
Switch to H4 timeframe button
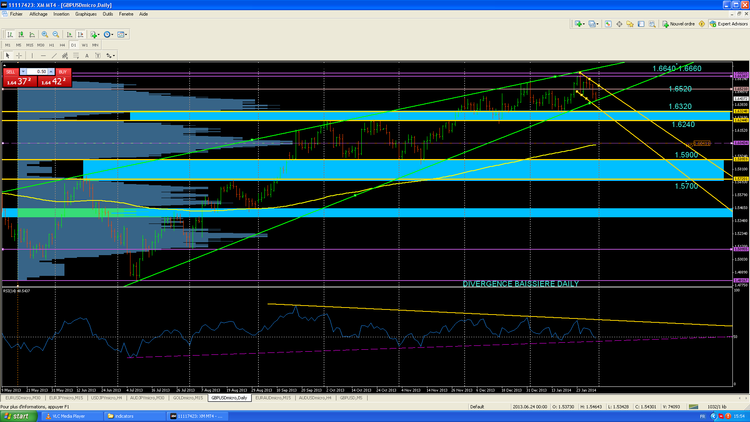click(62, 45)
